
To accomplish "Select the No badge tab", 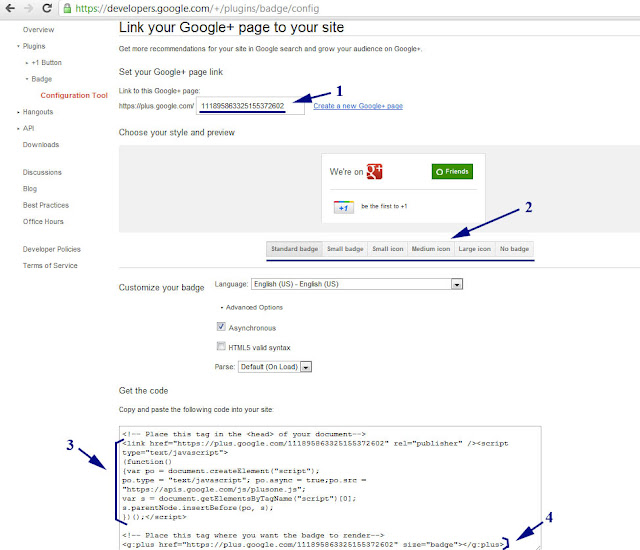I will (x=514, y=249).
